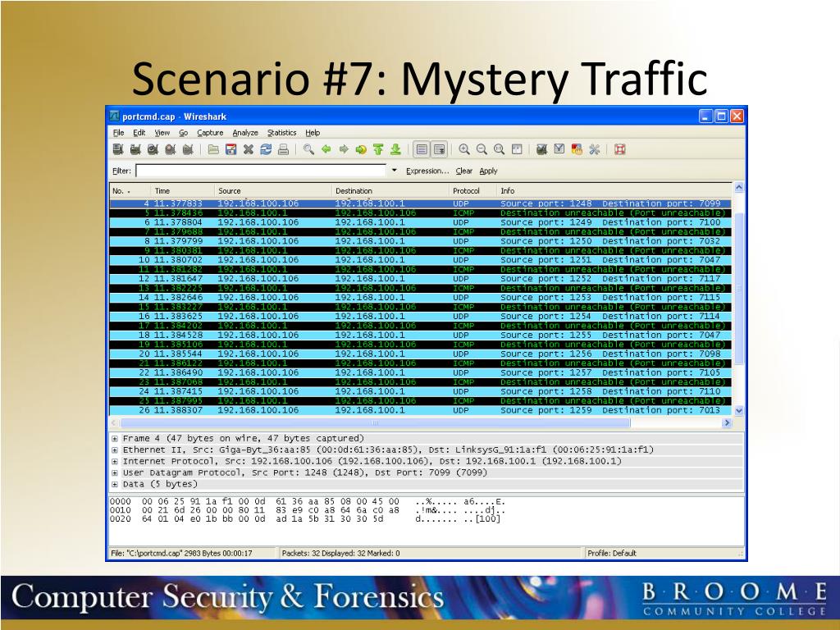
Task: Go to packet number icon
Action: coord(361,149)
